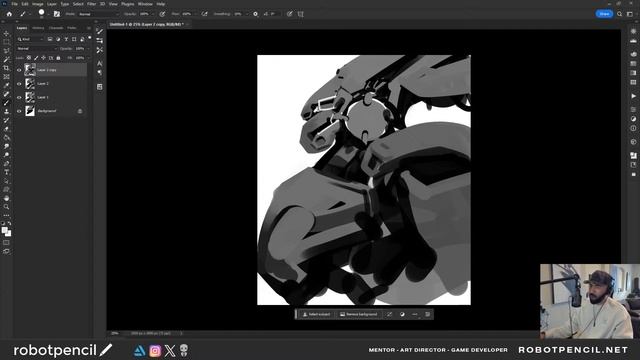This screenshot has height=360, width=640.
Task: Open the painting Mode dropdown in options bar
Action: [98, 14]
